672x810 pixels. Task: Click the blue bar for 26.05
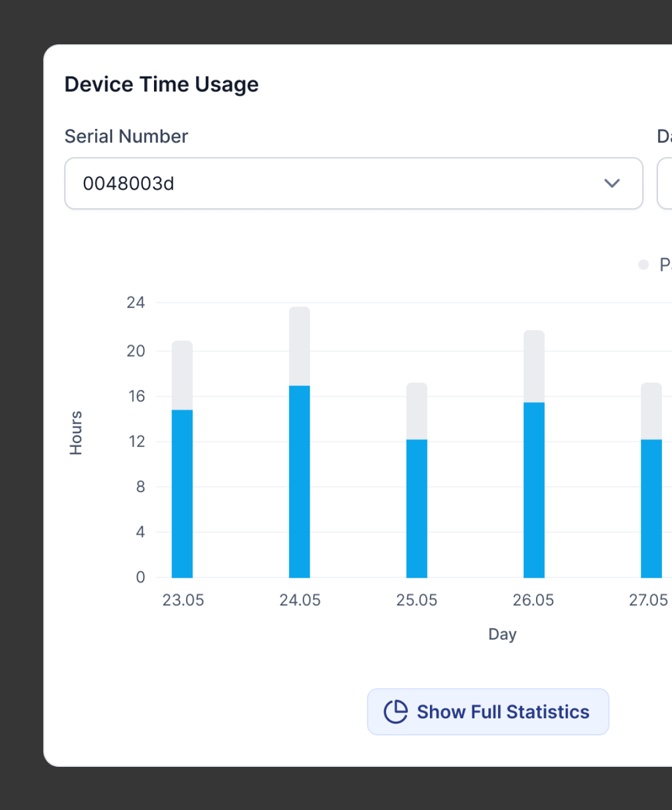[534, 490]
